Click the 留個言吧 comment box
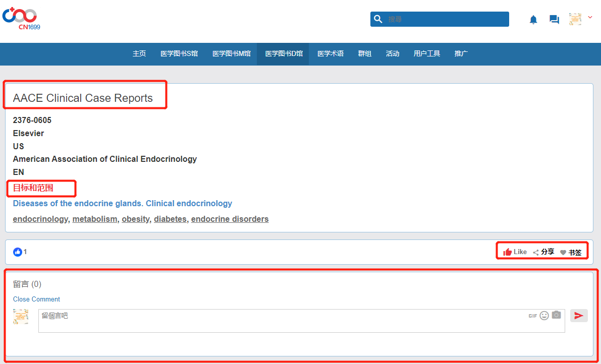 [301, 321]
